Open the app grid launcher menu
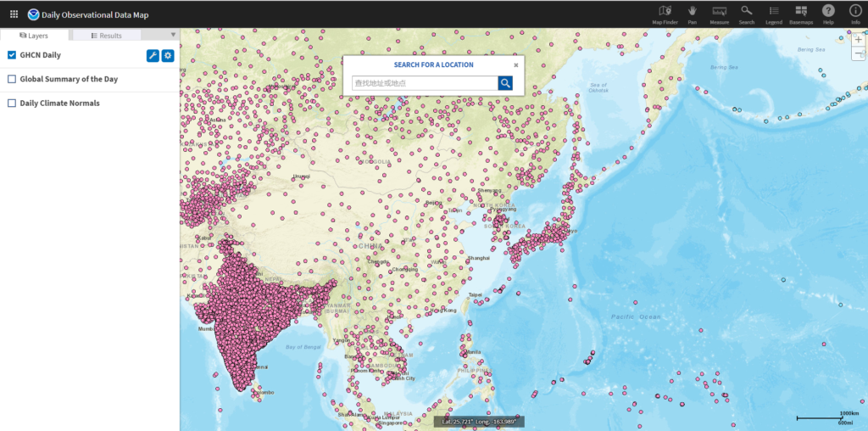 coord(14,14)
